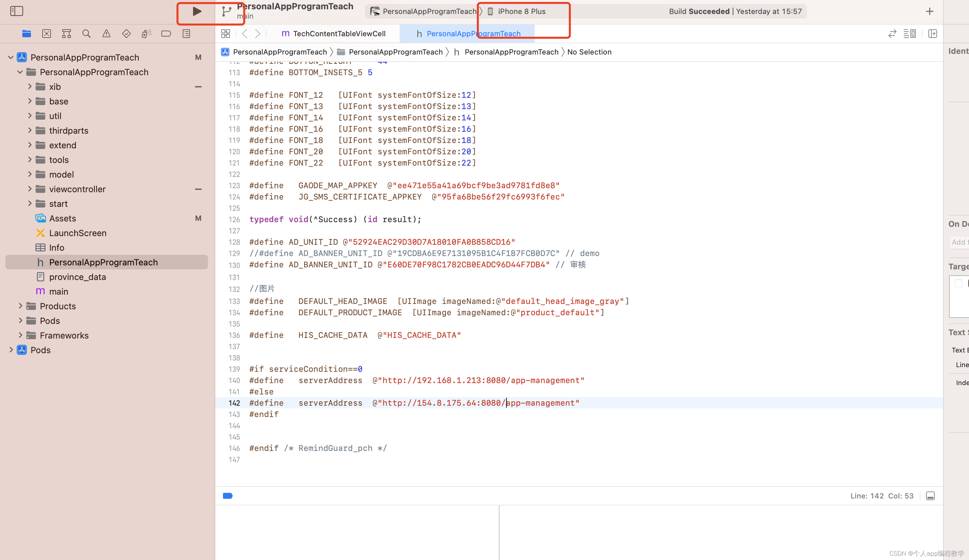This screenshot has width=969, height=560.
Task: Click typedef void Success line
Action: [335, 219]
